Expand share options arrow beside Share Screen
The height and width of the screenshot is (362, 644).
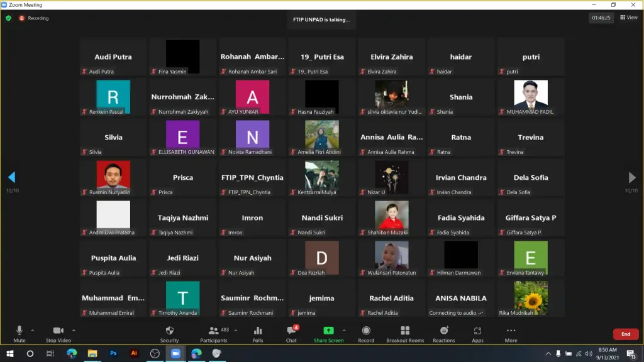[x=344, y=331]
